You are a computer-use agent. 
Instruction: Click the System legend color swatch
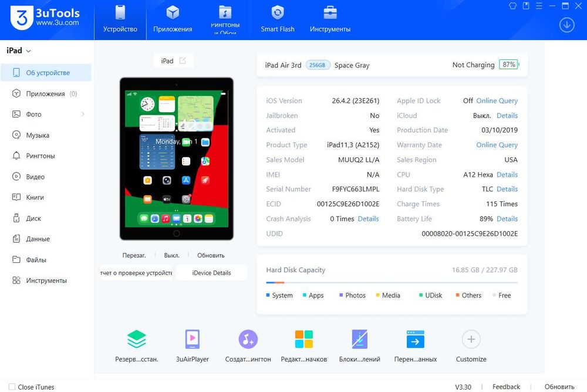pos(268,295)
